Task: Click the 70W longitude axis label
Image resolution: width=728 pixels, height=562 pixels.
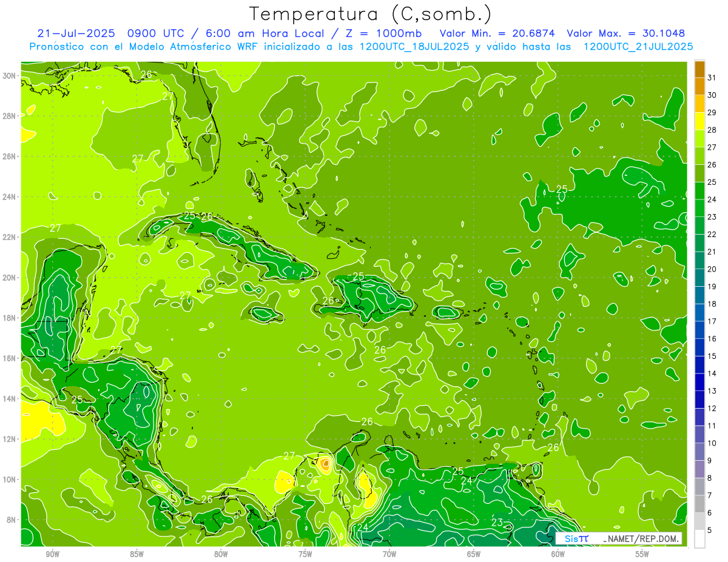Action: (x=389, y=554)
